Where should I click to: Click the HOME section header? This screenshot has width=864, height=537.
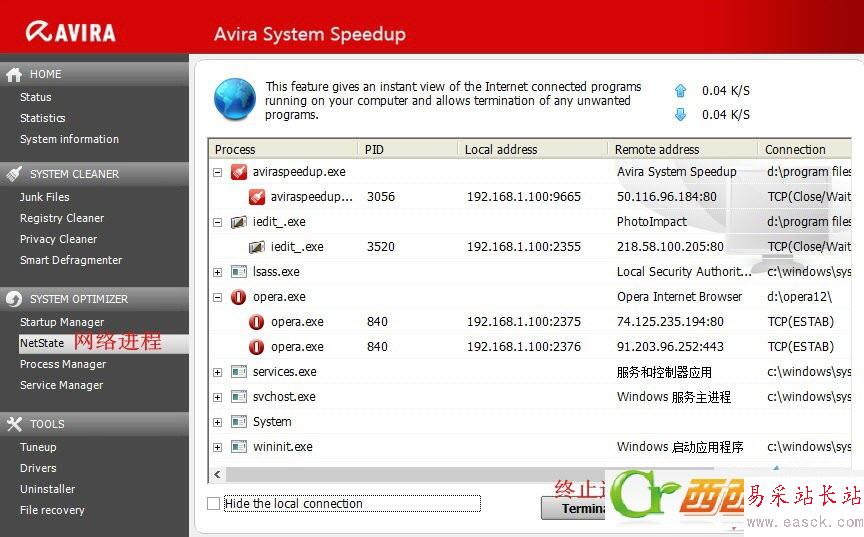pyautogui.click(x=94, y=74)
